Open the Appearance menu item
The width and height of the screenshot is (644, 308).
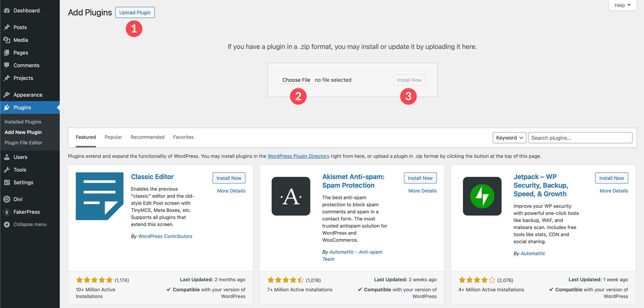(30, 95)
